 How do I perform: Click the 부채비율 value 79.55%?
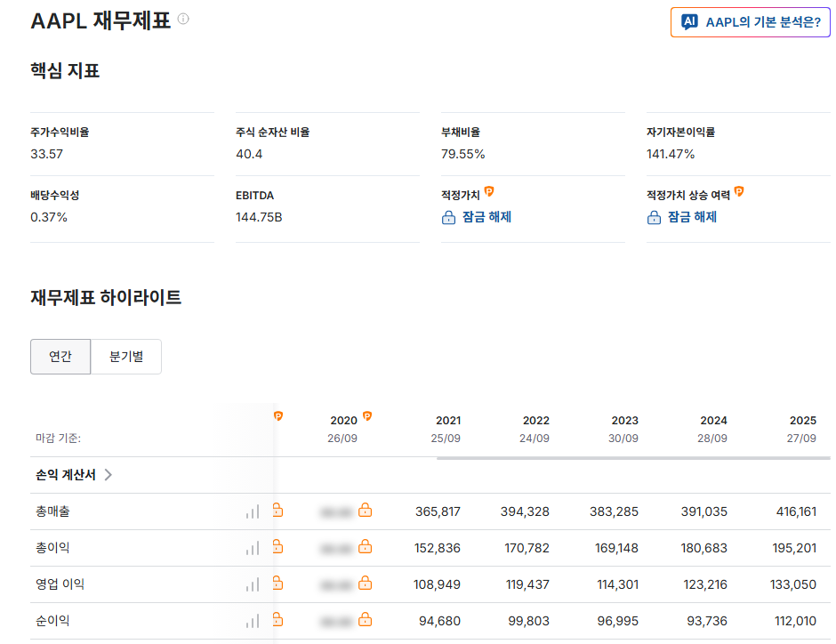(x=463, y=154)
